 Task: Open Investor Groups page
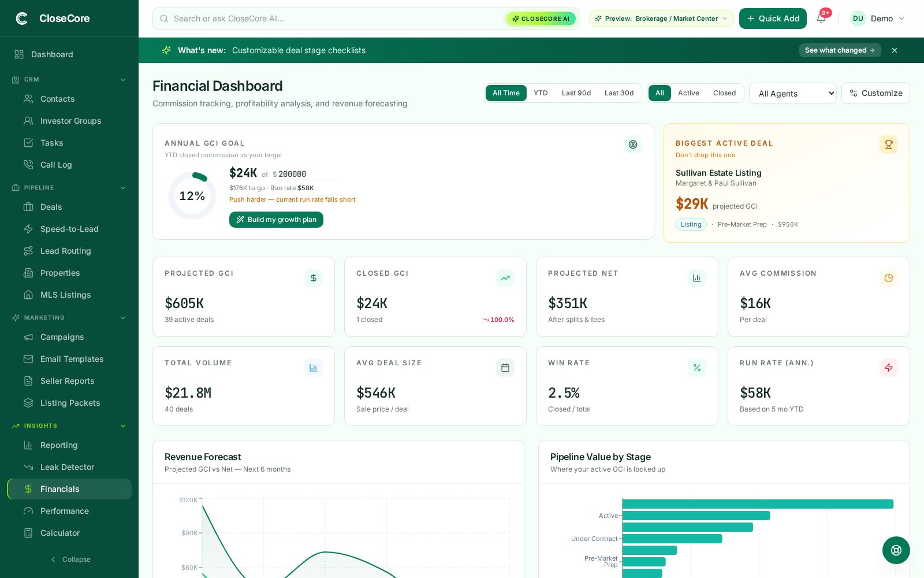click(69, 121)
